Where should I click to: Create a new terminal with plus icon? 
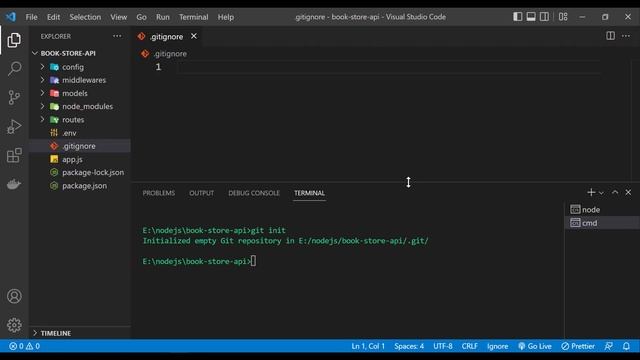pos(591,192)
